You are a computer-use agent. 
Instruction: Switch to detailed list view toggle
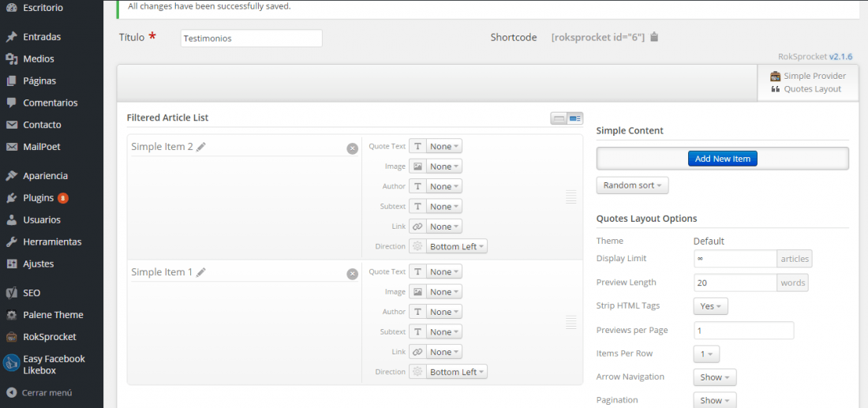(x=575, y=118)
